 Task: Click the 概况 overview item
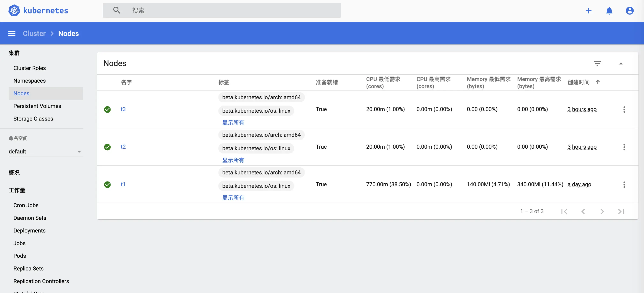point(14,173)
